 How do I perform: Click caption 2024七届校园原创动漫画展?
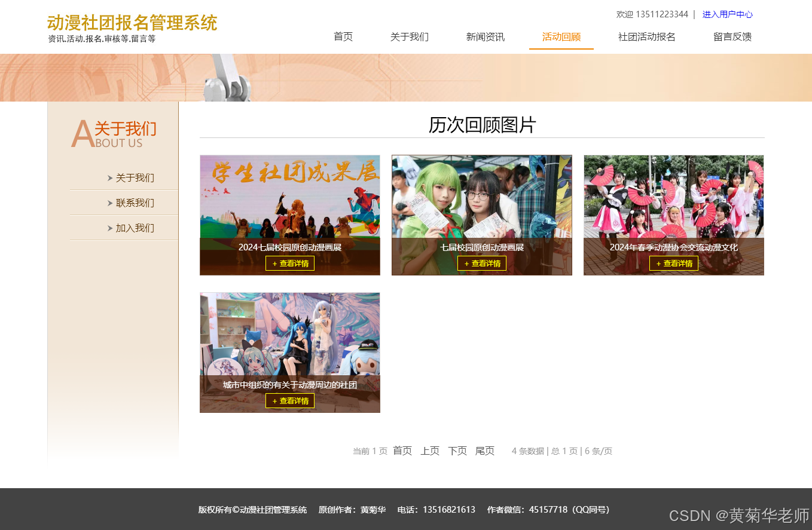[x=290, y=247]
